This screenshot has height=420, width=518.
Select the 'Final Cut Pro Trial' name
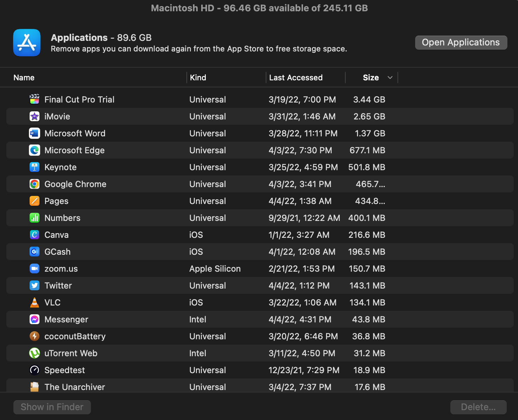pos(79,100)
